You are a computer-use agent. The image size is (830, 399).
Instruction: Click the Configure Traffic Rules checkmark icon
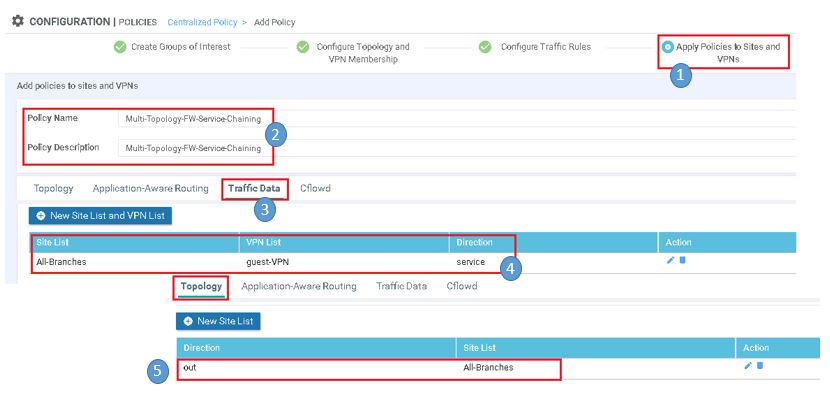(x=485, y=47)
